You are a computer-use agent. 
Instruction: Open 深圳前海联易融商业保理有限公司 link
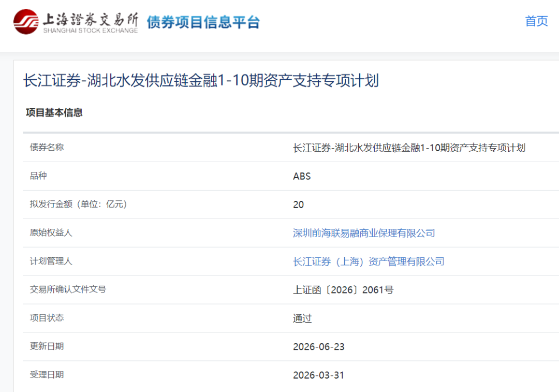[364, 233]
